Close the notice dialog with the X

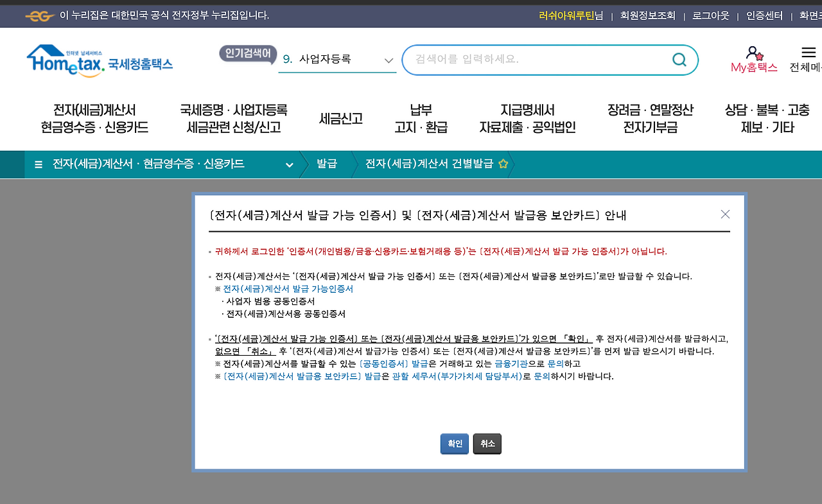725,214
